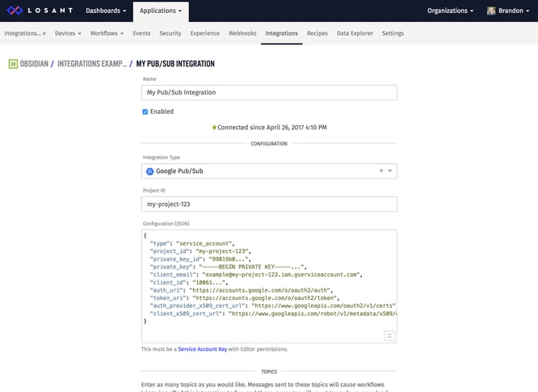Expand the JSON editor fullscreen icon
This screenshot has height=392, width=538.
point(389,335)
